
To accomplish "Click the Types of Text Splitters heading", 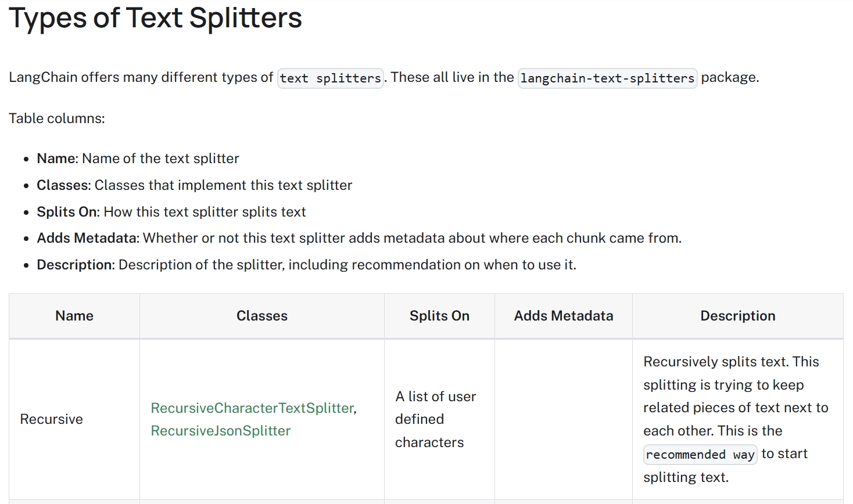I will tap(155, 17).
